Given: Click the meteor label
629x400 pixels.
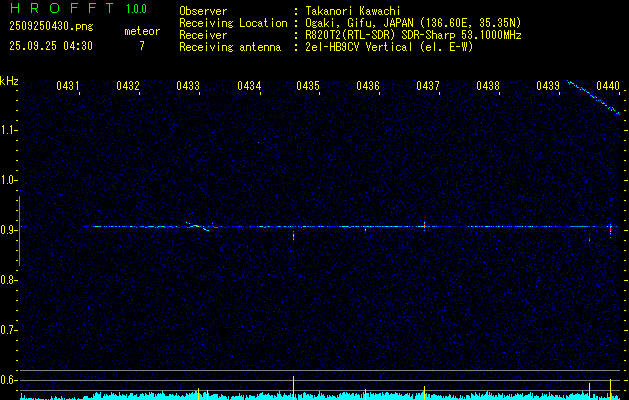Looking at the screenshot, I should [142, 31].
